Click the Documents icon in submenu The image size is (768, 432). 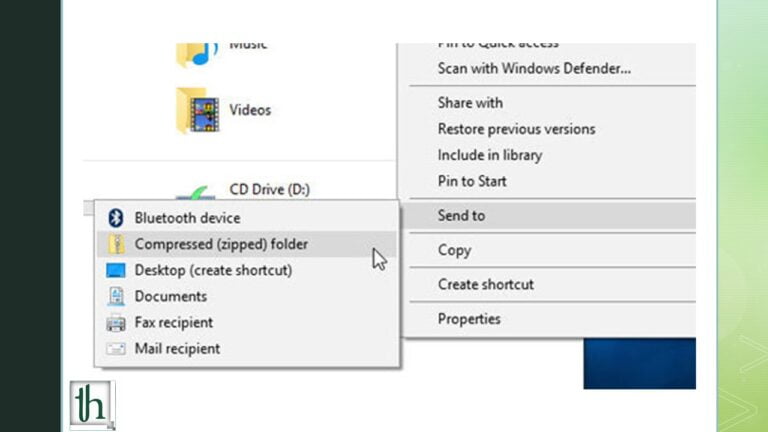coord(116,296)
